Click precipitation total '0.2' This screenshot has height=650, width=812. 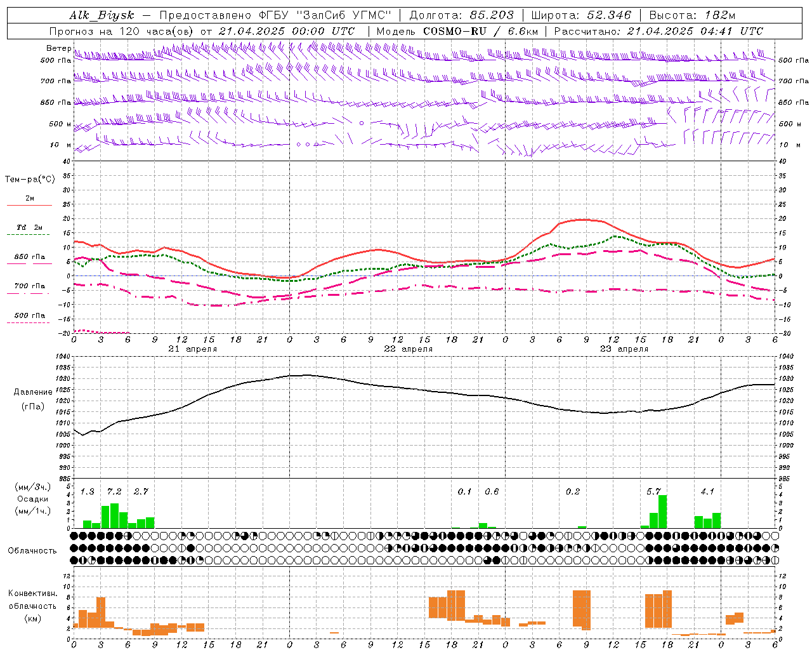pyautogui.click(x=573, y=492)
